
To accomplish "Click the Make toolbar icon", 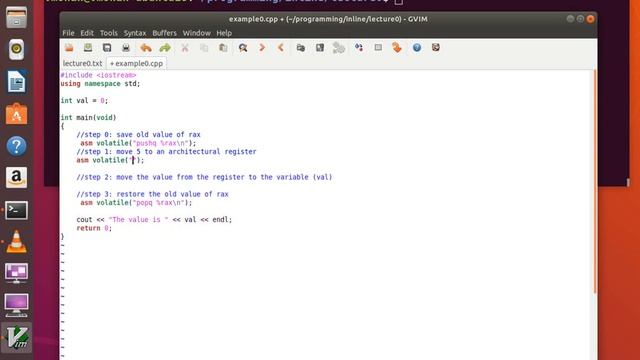I will (359, 48).
